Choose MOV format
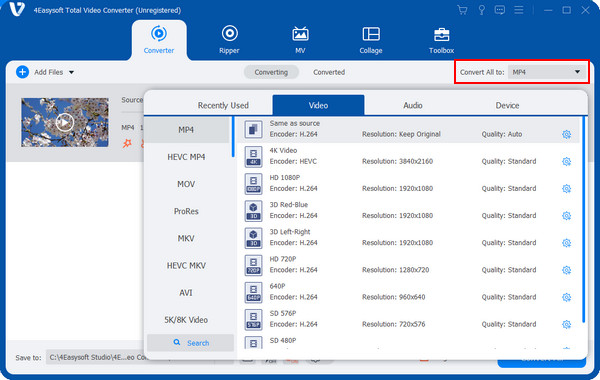 186,184
